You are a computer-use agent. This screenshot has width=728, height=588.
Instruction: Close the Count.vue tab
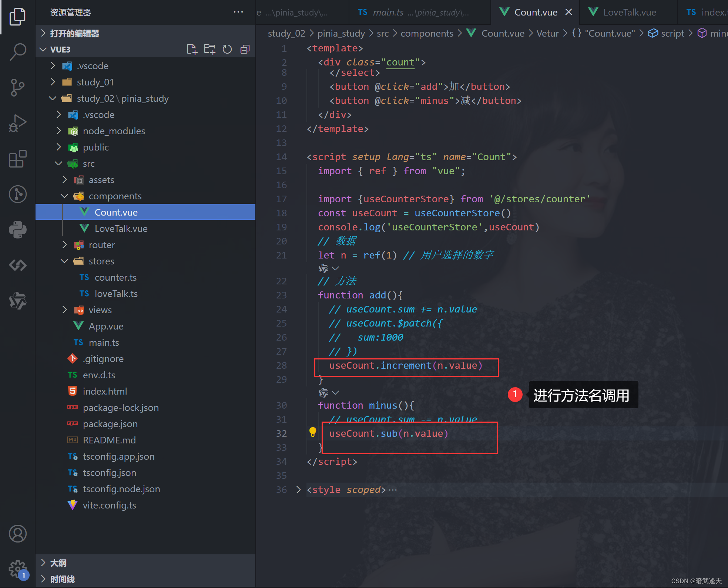569,12
